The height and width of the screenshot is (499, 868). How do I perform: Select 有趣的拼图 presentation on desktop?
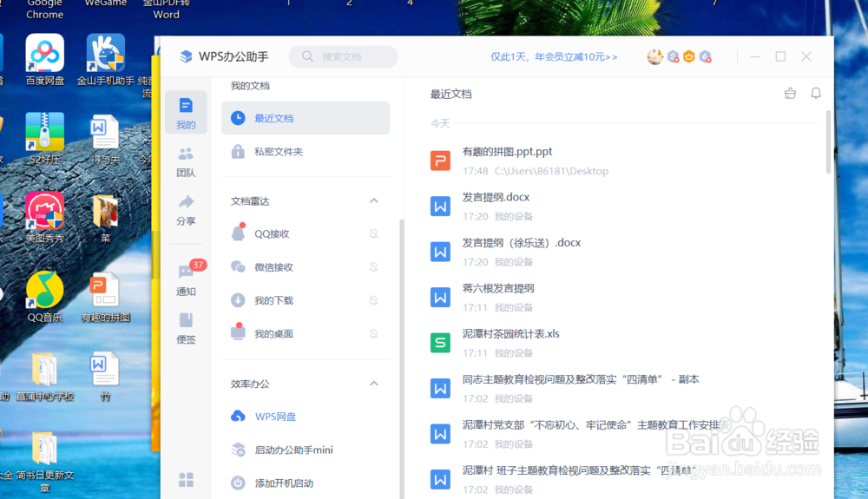(105, 297)
